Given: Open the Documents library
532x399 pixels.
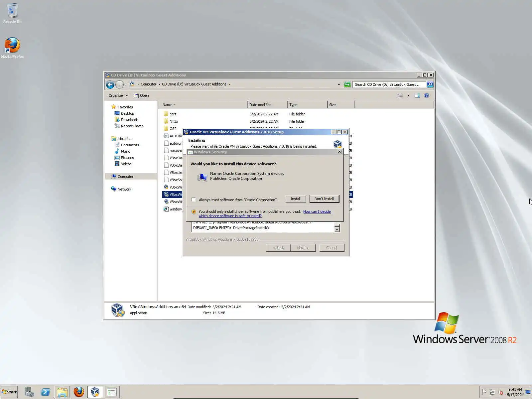Looking at the screenshot, I should tap(130, 145).
